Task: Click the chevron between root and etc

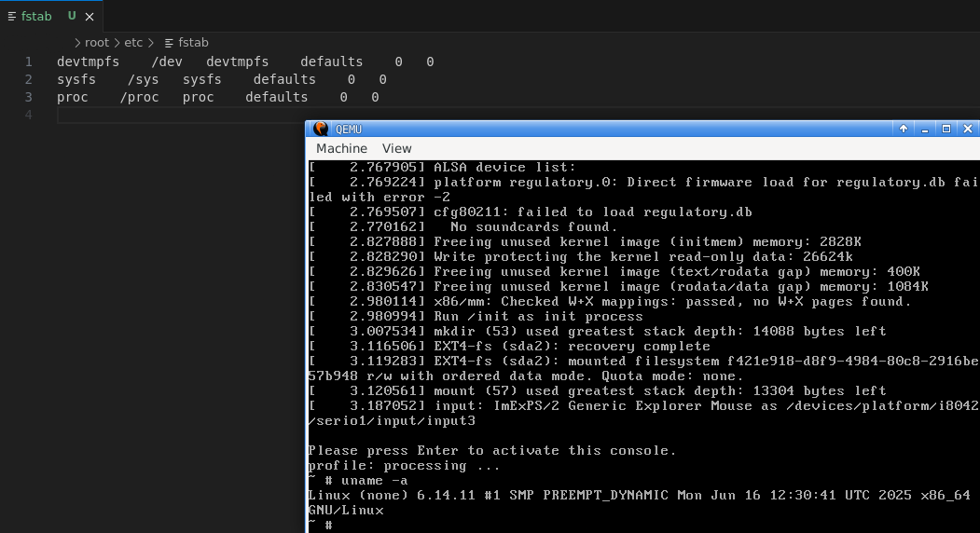Action: click(x=117, y=43)
